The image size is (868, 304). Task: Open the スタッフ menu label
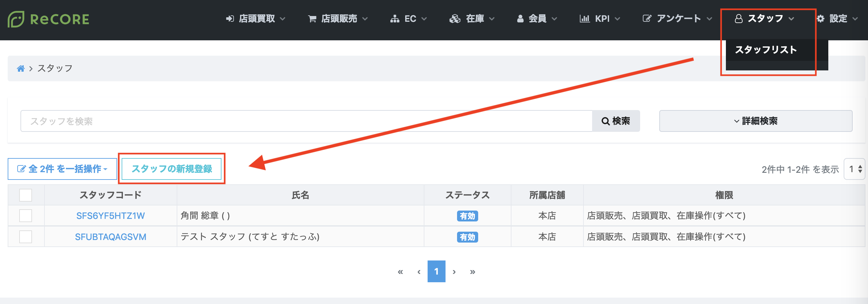[x=766, y=19]
